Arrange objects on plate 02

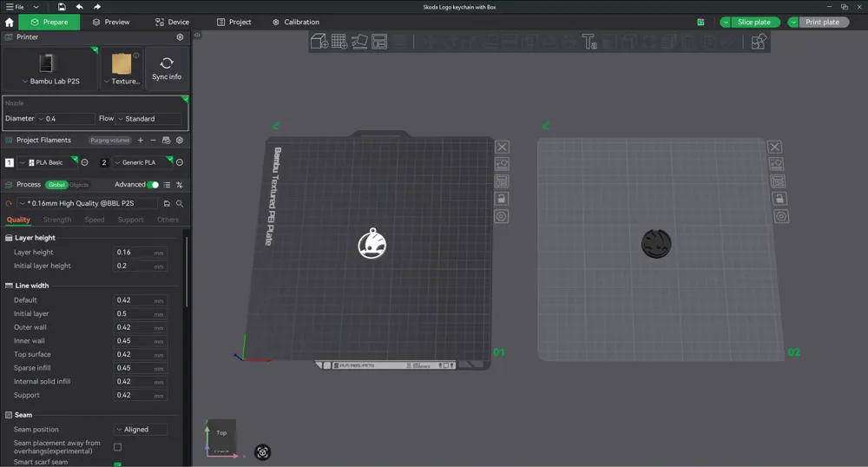[777, 181]
